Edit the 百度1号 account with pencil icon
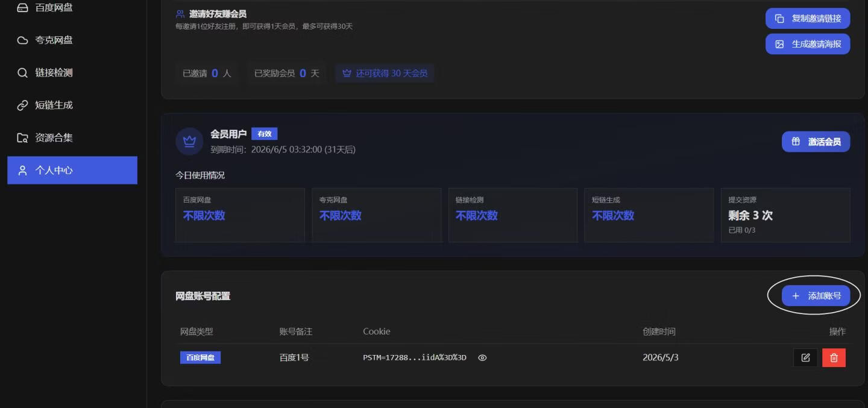Viewport: 868px width, 408px height. [x=805, y=357]
